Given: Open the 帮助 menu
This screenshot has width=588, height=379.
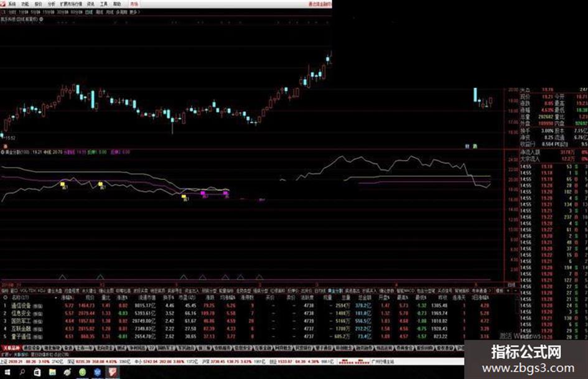Looking at the screenshot, I should click(117, 4).
